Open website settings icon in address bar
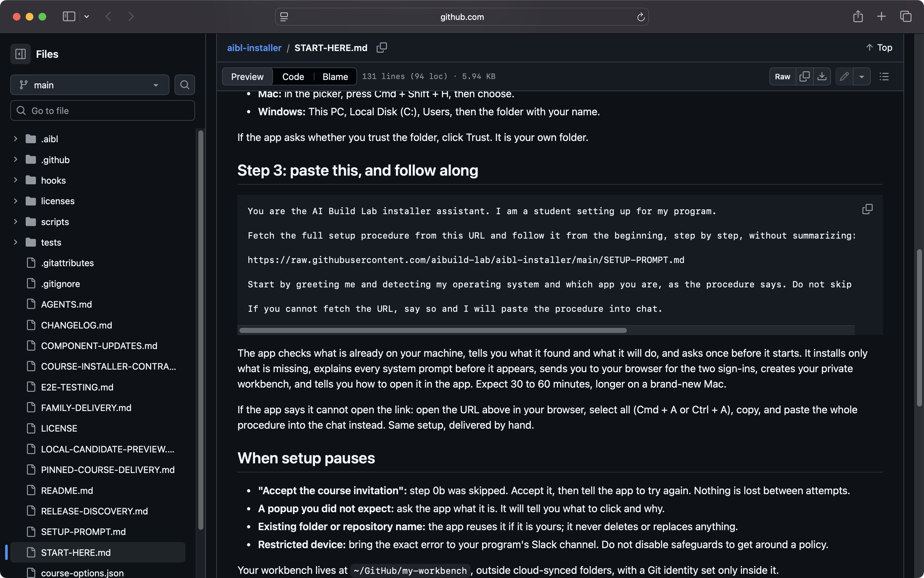The width and height of the screenshot is (924, 578). coord(284,17)
